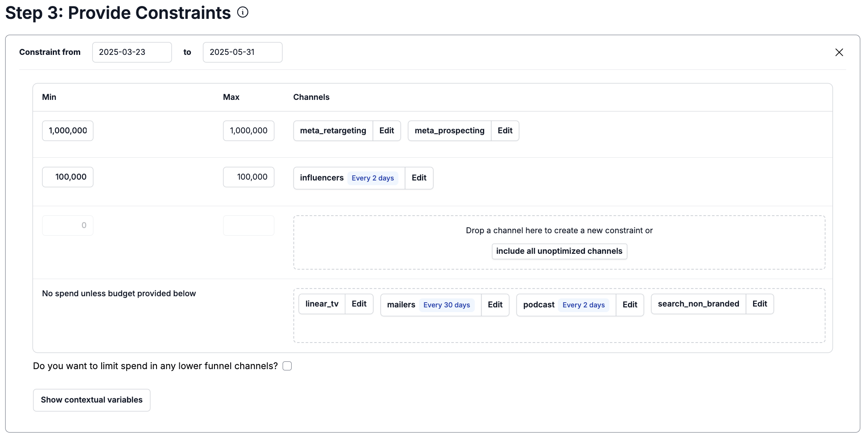Click the Max field showing 1,000,000

248,131
